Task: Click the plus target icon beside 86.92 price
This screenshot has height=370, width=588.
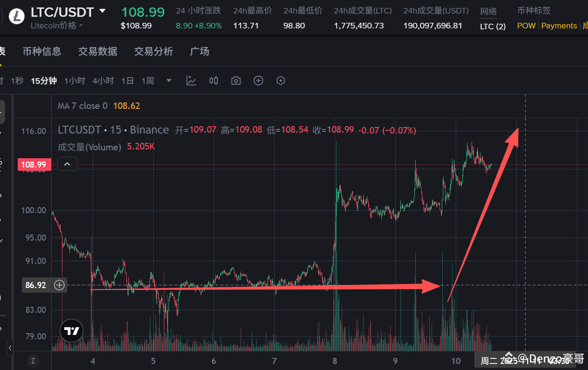Action: coord(59,285)
